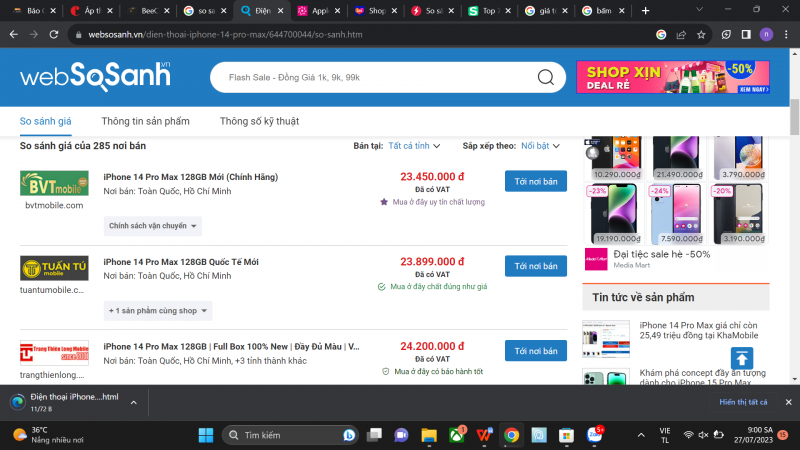Viewport: 800px width, 450px height.
Task: Open the 'Nổi bật' sort dropdown
Action: click(541, 146)
